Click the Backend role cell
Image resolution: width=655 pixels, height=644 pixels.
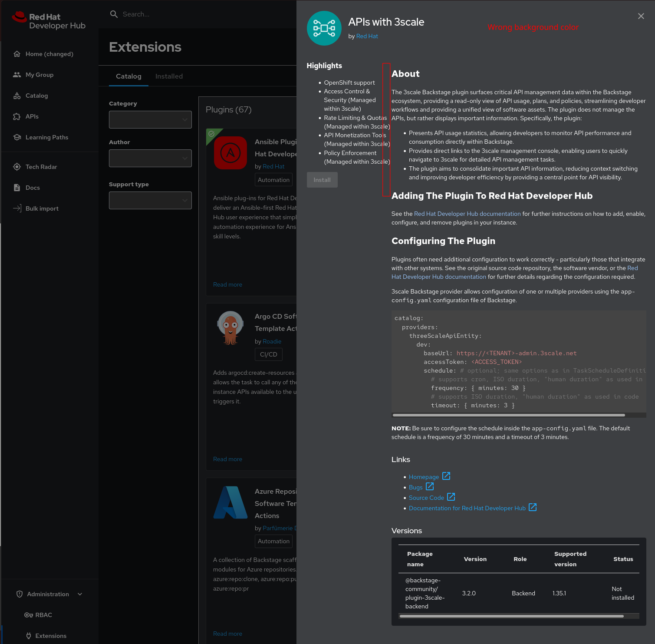pos(523,593)
